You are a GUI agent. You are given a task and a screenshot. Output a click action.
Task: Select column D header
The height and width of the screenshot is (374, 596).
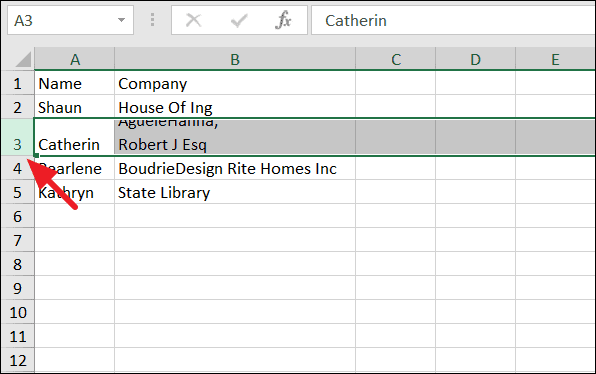(x=476, y=59)
